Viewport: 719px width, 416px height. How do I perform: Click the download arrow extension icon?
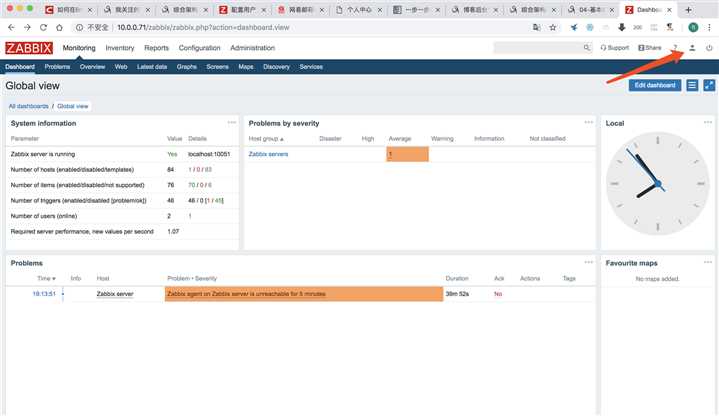point(622,28)
